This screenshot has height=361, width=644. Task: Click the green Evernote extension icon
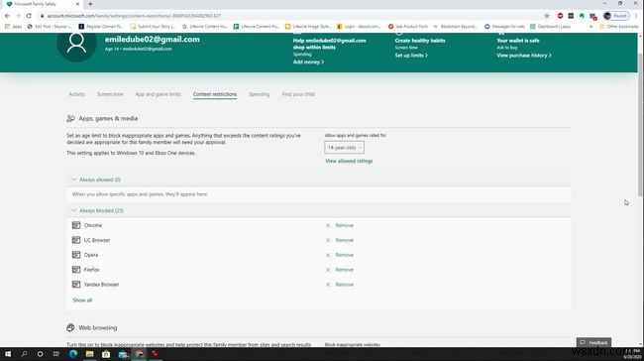pyautogui.click(x=582, y=16)
